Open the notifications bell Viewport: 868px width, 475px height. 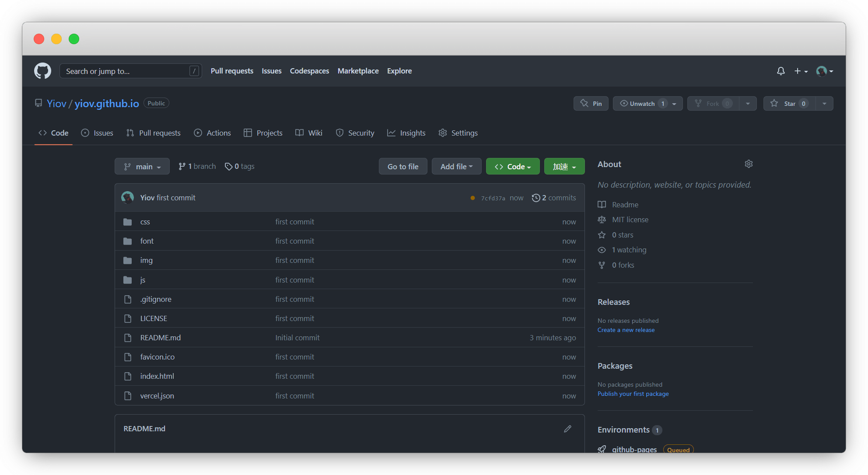click(780, 71)
